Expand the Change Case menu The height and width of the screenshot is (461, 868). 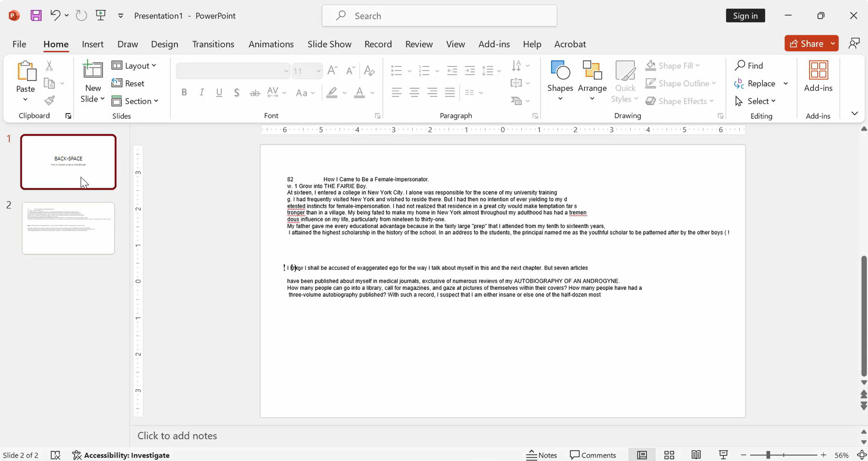[305, 93]
